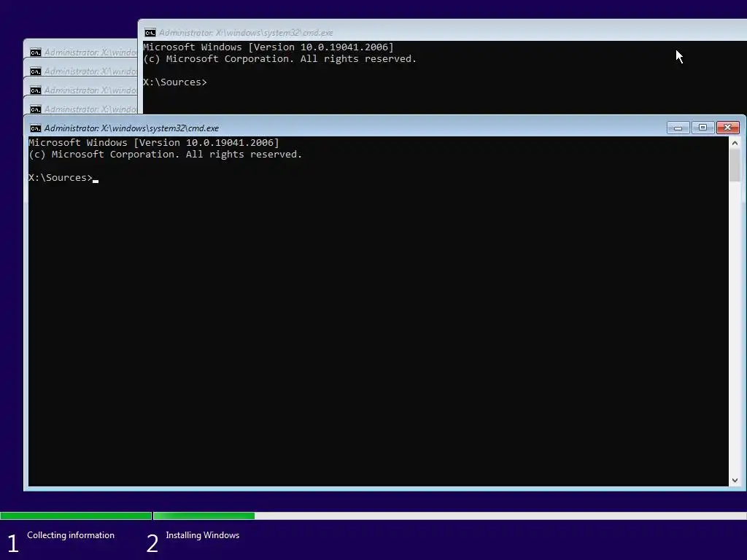
Task: Click the version line in background cmd window
Action: [268, 47]
